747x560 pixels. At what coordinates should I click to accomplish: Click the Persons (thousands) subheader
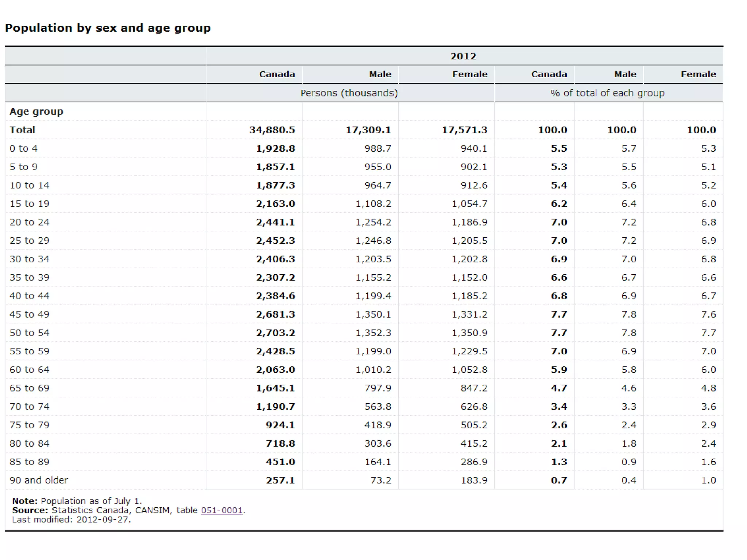349,93
